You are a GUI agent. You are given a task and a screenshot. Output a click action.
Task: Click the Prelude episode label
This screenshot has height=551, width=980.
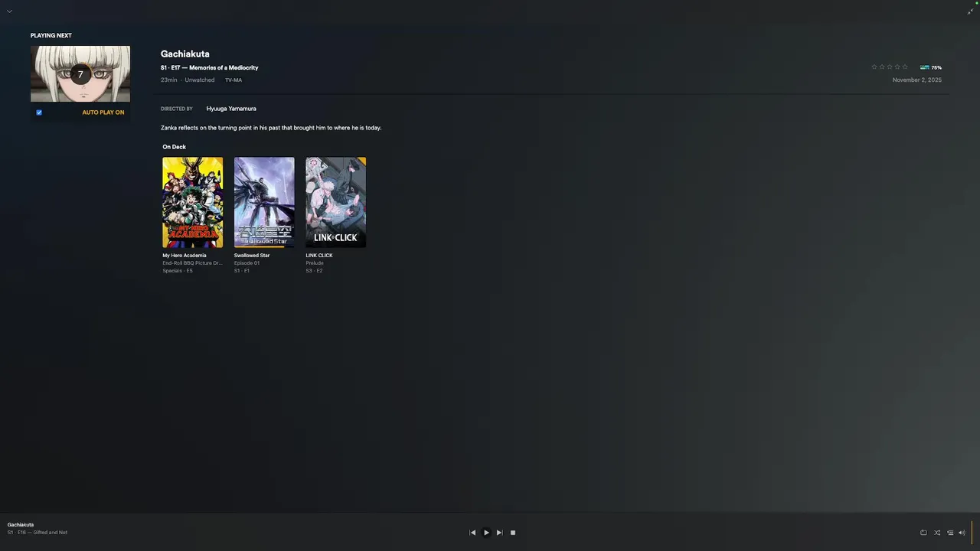[315, 263]
